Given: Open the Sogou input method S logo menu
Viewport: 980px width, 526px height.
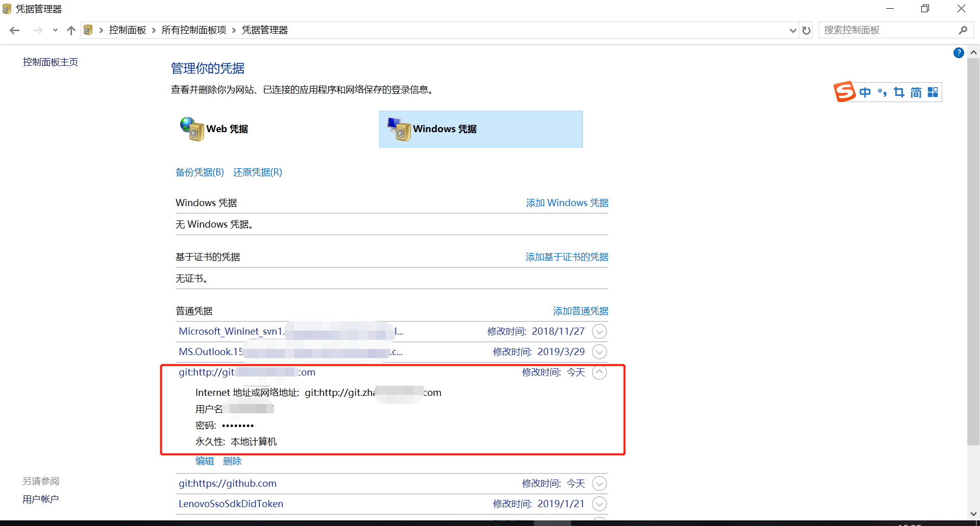Looking at the screenshot, I should pyautogui.click(x=845, y=92).
